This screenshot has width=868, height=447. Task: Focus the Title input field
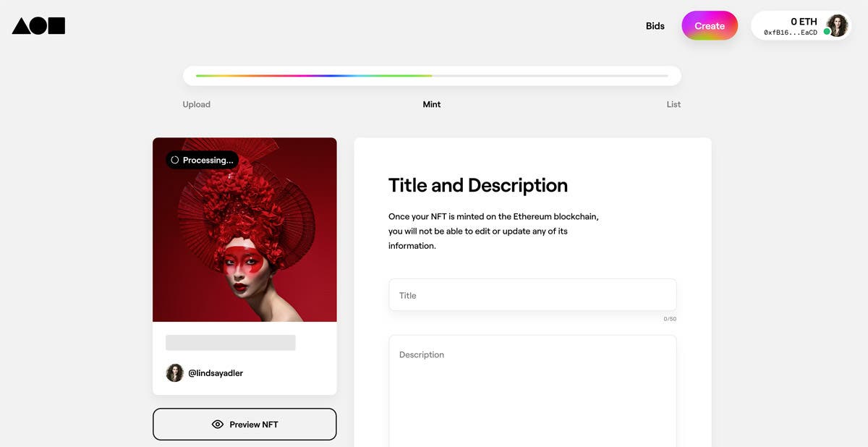[532, 295]
